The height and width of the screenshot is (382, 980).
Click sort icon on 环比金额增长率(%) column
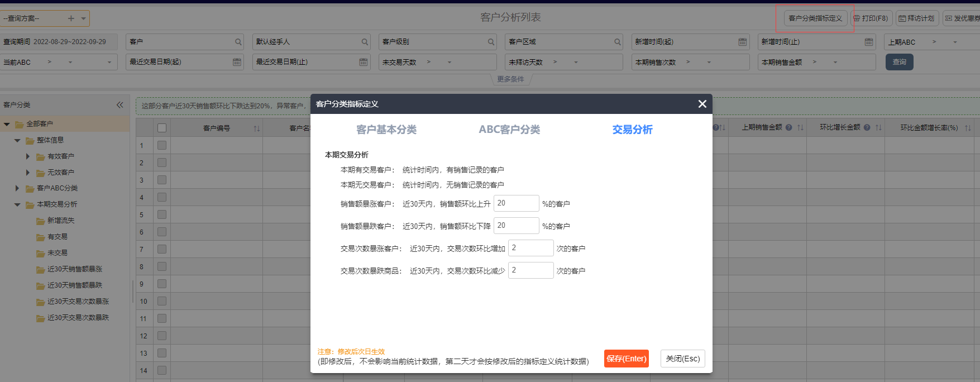tap(968, 128)
